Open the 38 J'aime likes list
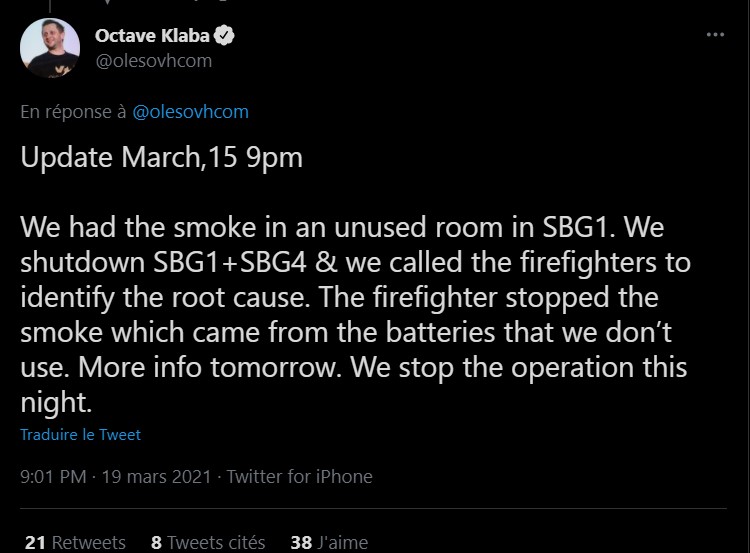The height and width of the screenshot is (553, 750). click(329, 542)
